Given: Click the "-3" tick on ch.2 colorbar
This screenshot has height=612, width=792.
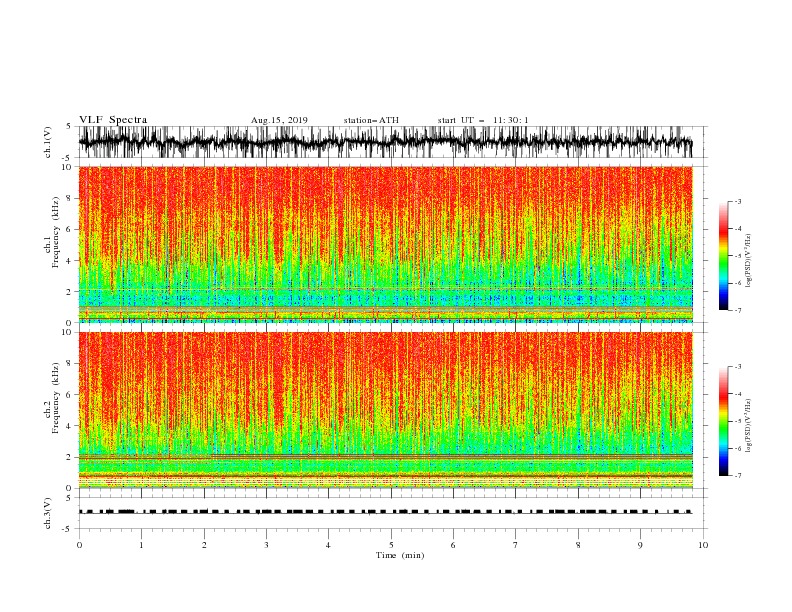Looking at the screenshot, I should click(737, 367).
